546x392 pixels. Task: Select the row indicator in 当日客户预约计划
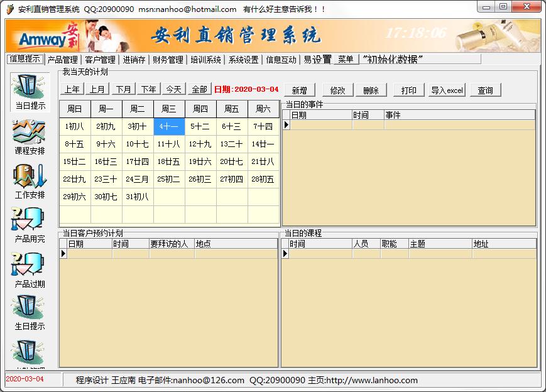(63, 253)
